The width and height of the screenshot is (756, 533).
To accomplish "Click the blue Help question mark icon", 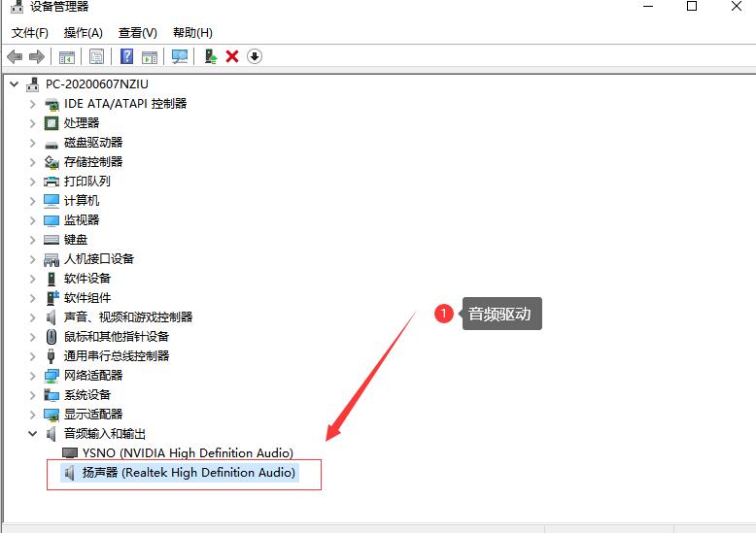I will coord(126,57).
